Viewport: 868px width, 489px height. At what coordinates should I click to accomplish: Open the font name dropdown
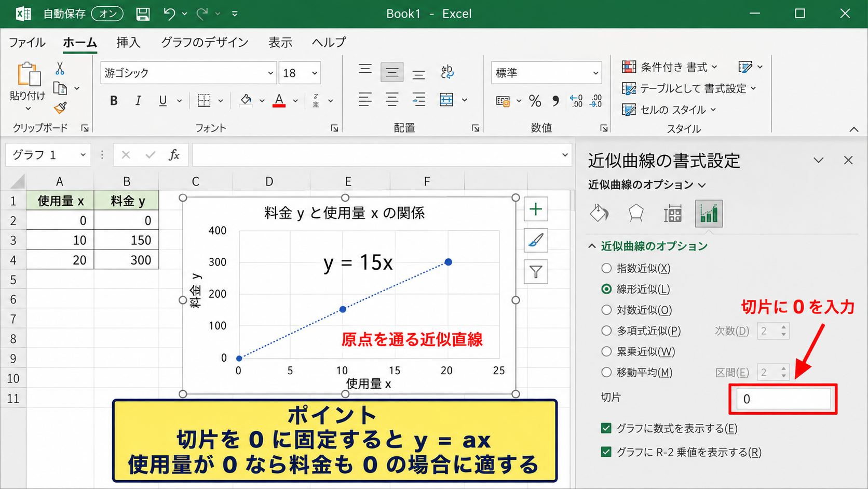coord(270,73)
